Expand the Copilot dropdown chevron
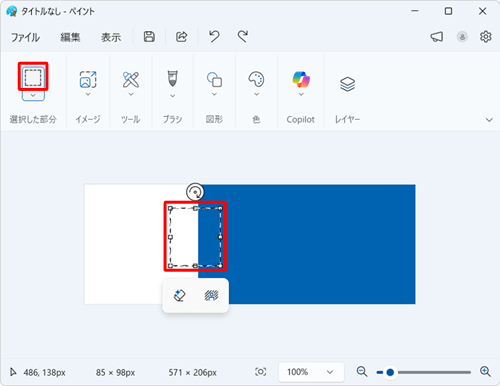Viewport: 500px width, 386px height. click(x=301, y=95)
